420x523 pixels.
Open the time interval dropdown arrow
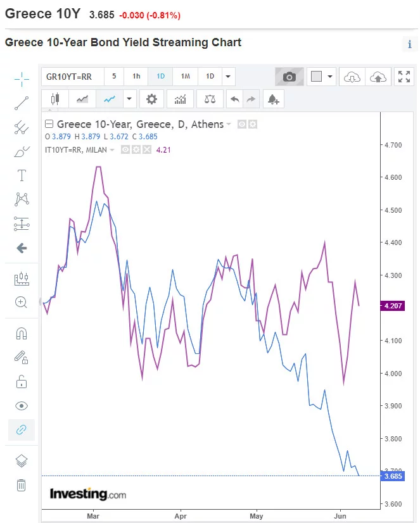point(229,77)
